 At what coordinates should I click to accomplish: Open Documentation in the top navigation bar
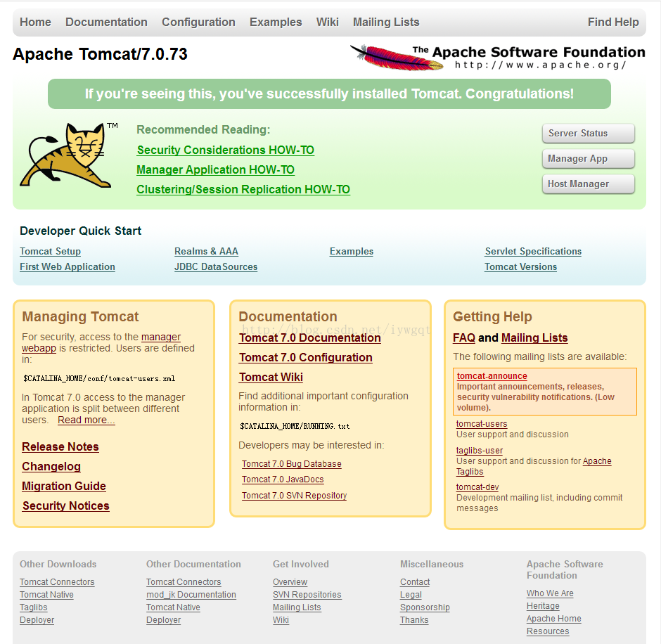click(x=106, y=22)
